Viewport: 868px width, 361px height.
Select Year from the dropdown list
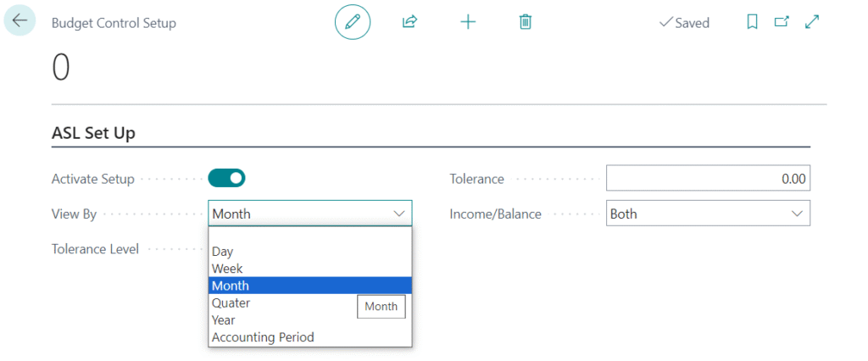(224, 320)
